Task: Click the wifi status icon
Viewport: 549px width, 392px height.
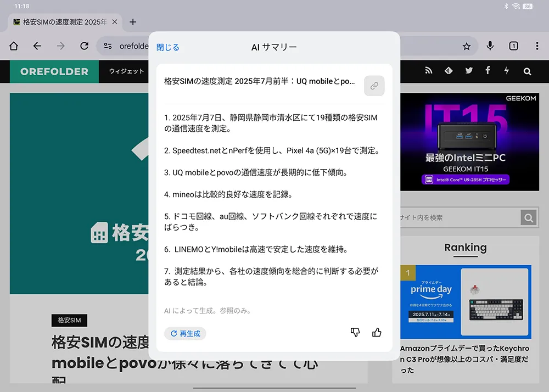Action: pos(516,6)
